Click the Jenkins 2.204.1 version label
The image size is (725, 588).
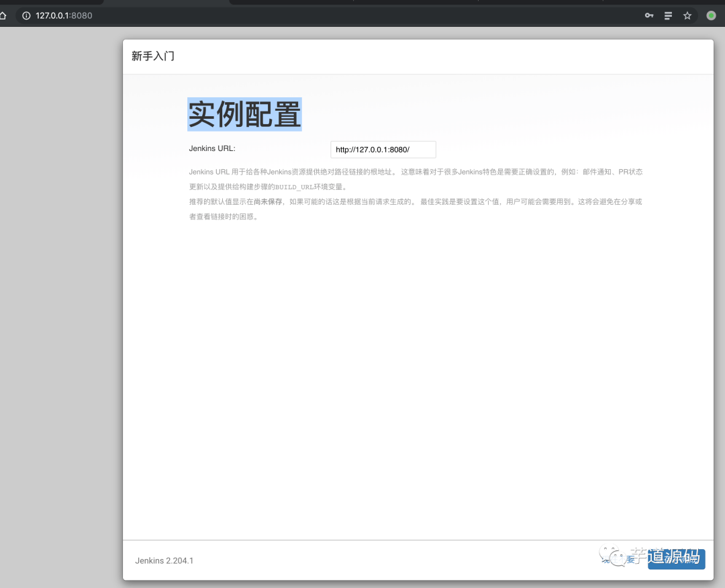pos(163,560)
